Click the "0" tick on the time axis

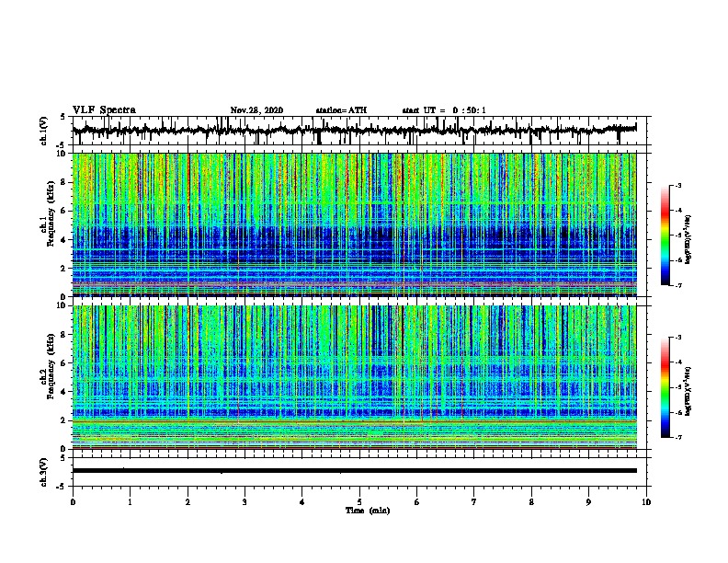73,502
